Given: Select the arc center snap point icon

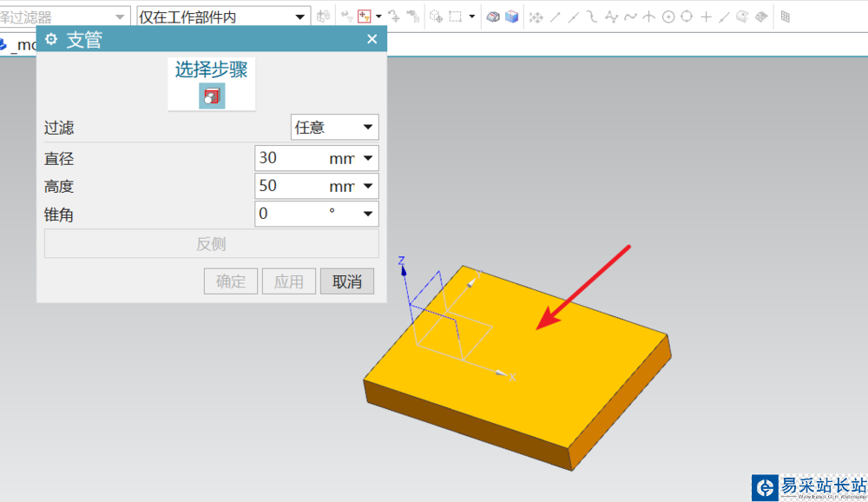Looking at the screenshot, I should [x=668, y=17].
